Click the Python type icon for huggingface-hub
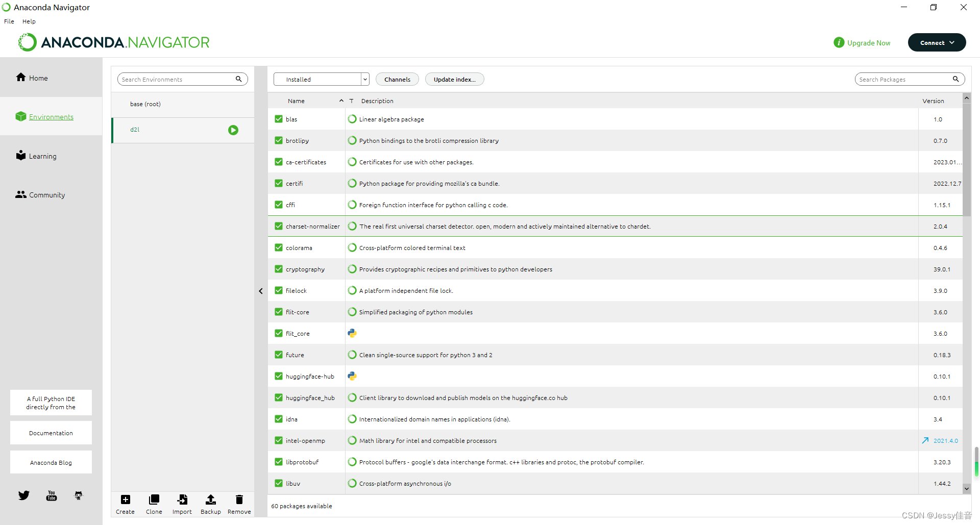 352,376
